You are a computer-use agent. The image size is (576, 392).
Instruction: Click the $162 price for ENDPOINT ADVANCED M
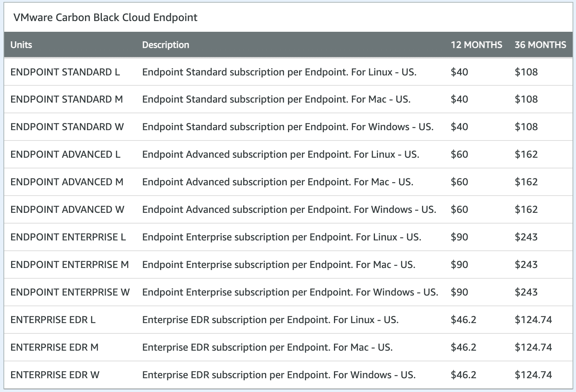tap(526, 182)
